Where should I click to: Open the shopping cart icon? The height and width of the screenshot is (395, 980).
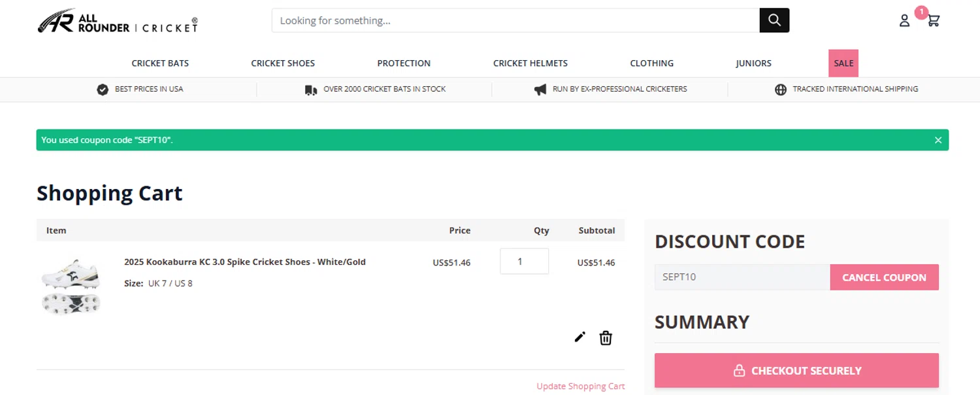pyautogui.click(x=934, y=21)
